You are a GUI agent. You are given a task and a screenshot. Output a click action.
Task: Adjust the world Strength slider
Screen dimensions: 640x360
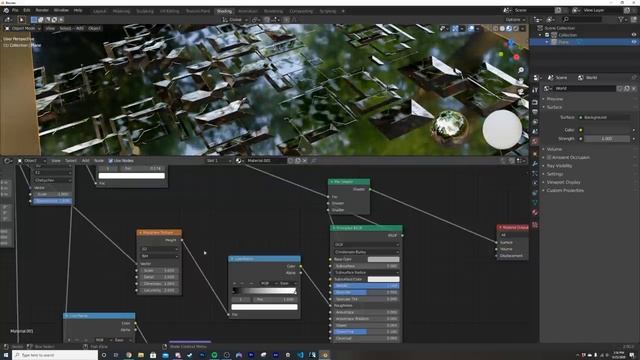click(607, 139)
